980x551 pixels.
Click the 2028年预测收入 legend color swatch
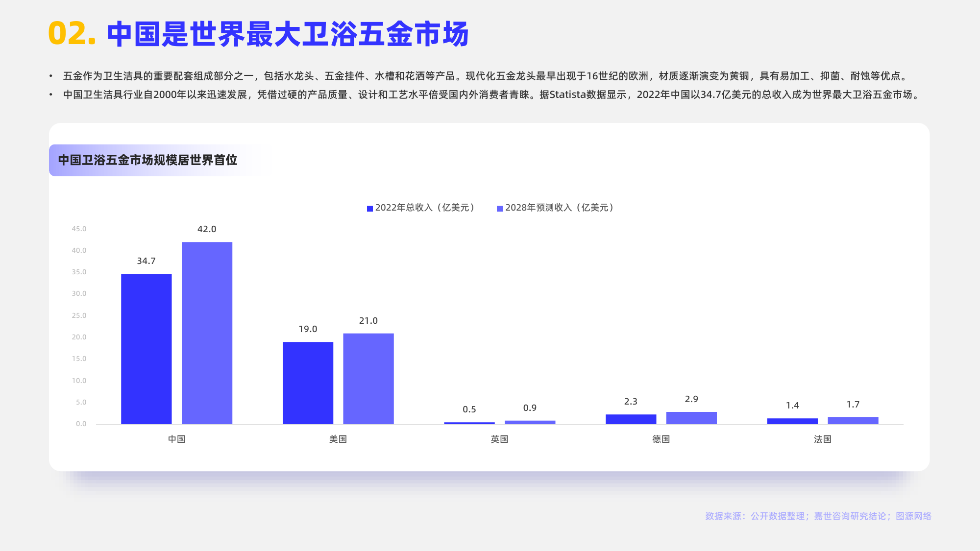click(x=500, y=209)
